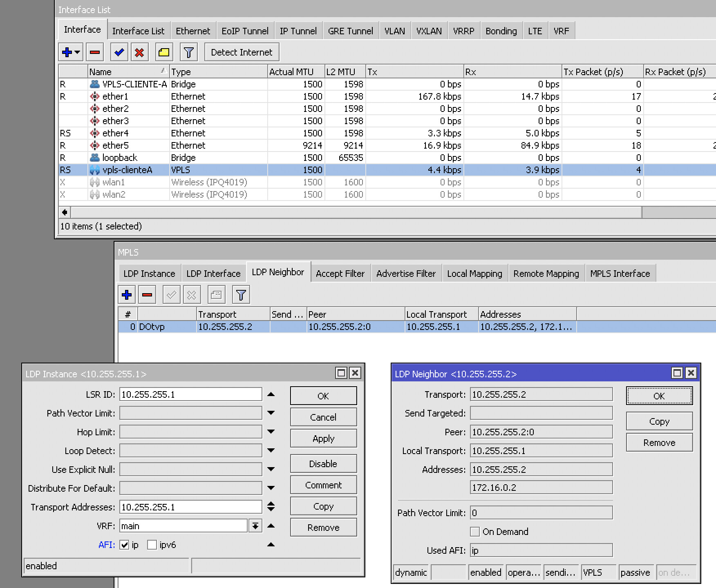Toggle the On Demand checkbox
The image size is (716, 588).
click(475, 532)
